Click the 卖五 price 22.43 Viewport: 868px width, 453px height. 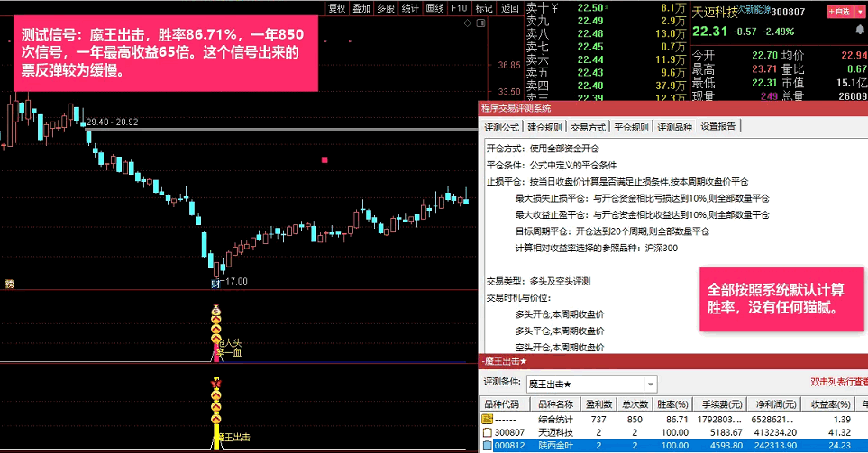click(x=590, y=72)
